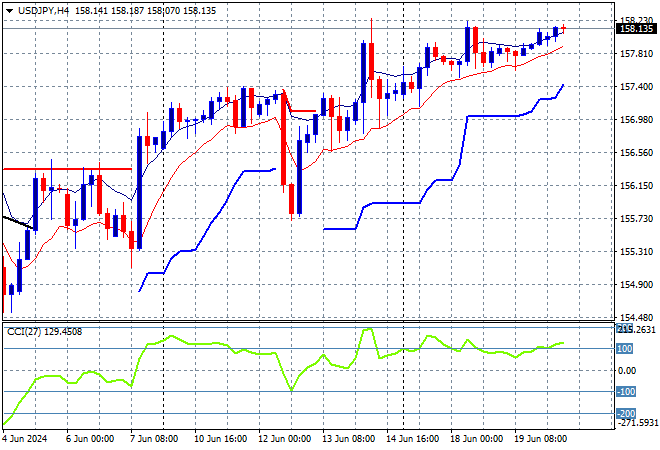Click the 7 Jun 08:00 time label
The height and width of the screenshot is (450, 660).
(154, 439)
